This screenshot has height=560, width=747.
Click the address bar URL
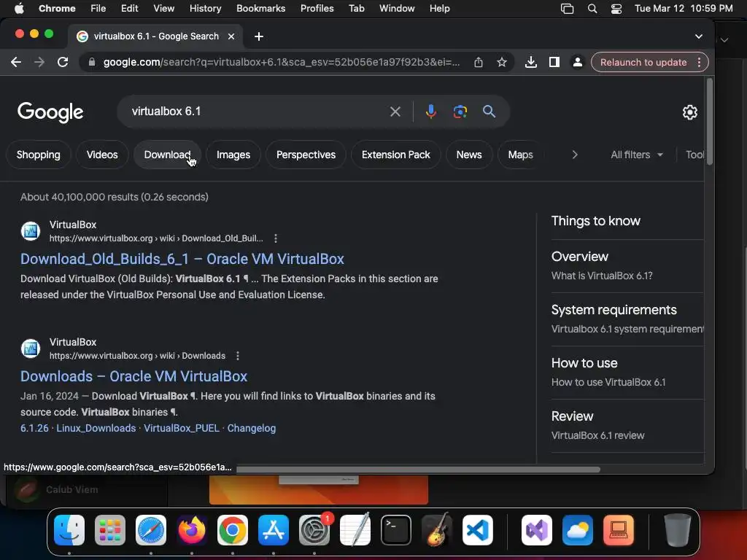281,63
